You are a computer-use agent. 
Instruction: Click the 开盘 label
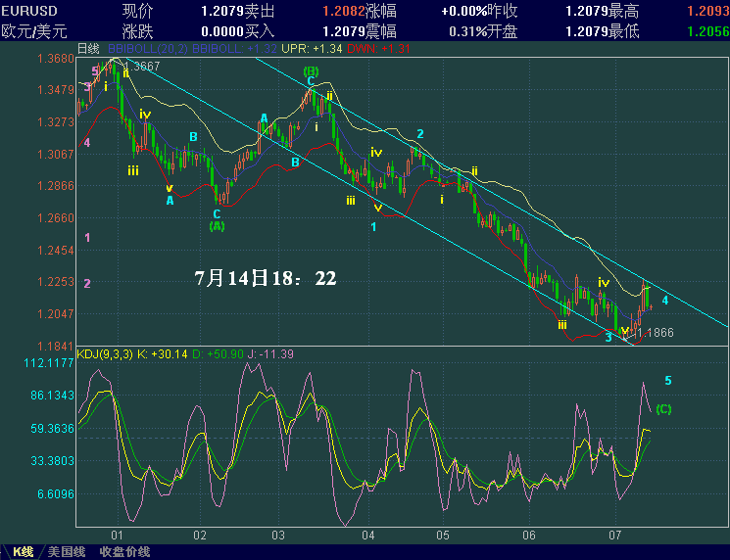[x=503, y=31]
